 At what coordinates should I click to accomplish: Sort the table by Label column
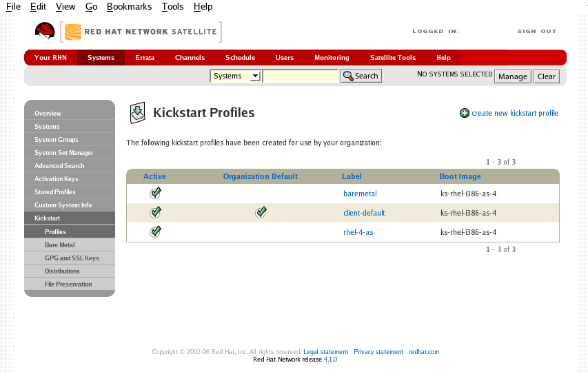pos(352,177)
